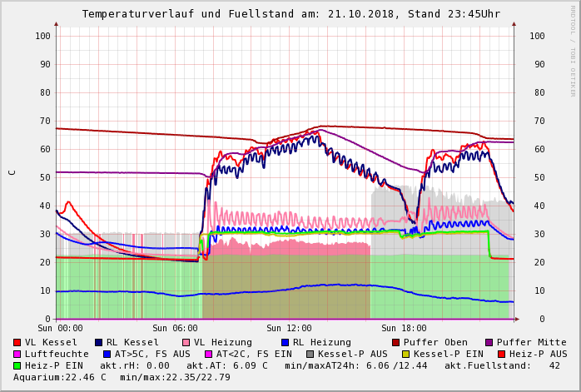Image resolution: width=581 pixels, height=392 pixels.
Task: Click the purple Puffer Mitte legend swatch
Action: click(489, 342)
